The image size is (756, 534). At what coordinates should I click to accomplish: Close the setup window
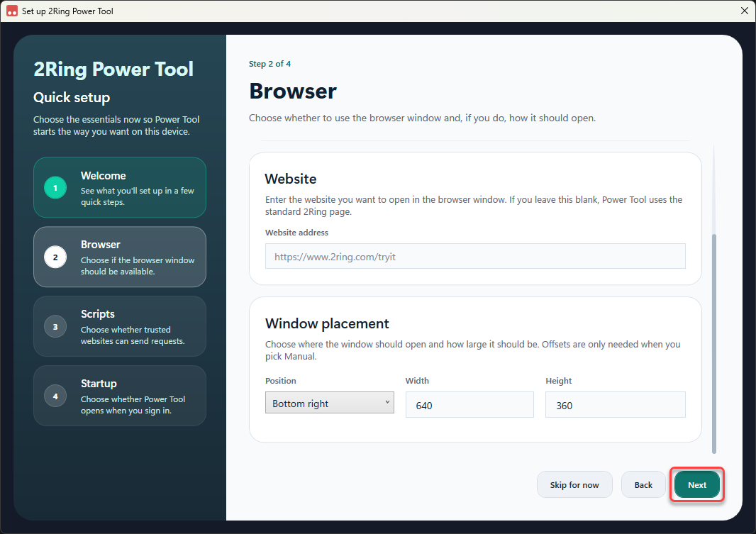click(745, 11)
